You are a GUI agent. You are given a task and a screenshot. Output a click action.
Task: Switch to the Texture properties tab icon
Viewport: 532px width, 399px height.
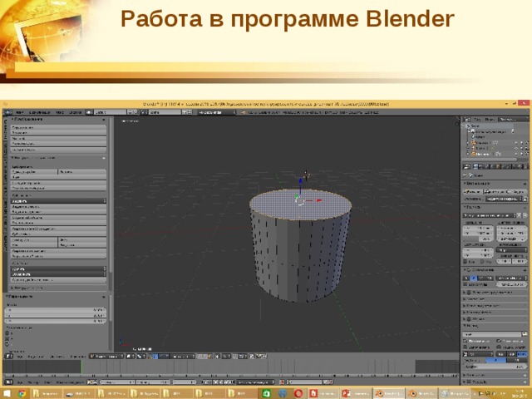tap(525, 166)
